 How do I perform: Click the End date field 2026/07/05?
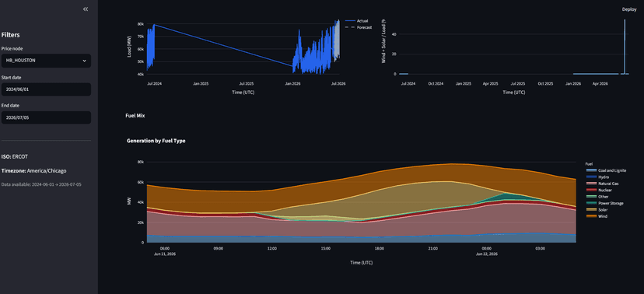click(x=46, y=117)
